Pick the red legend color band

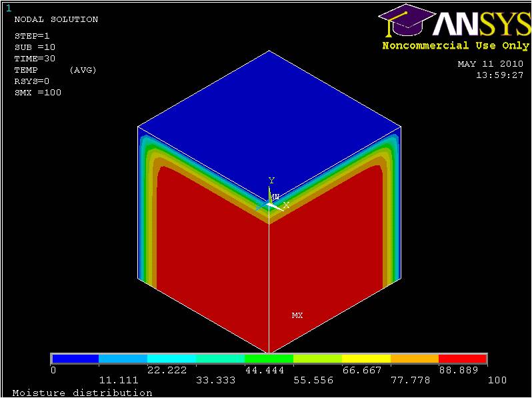pyautogui.click(x=463, y=359)
